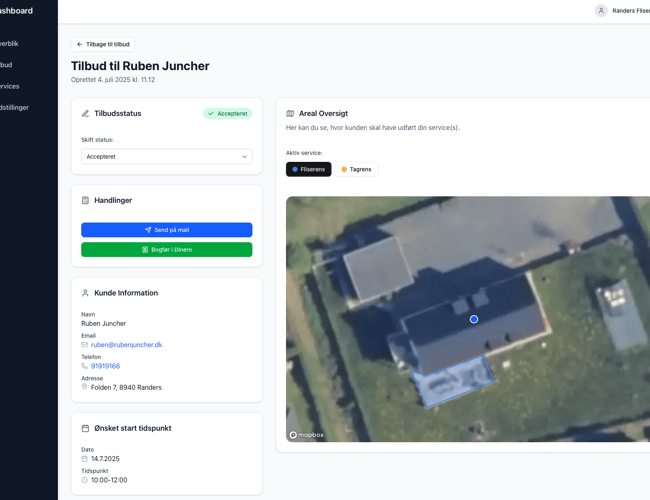650x500 pixels.
Task: Click the orange dot in Tagrens chip
Action: pos(344,169)
